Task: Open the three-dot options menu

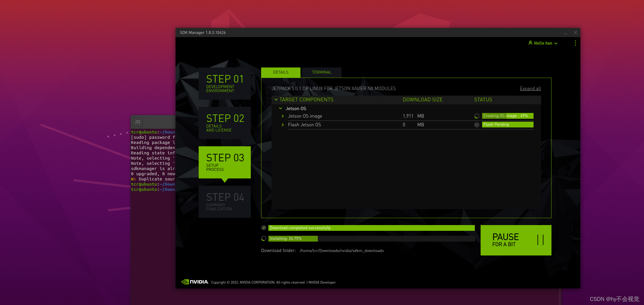Action: [x=575, y=43]
